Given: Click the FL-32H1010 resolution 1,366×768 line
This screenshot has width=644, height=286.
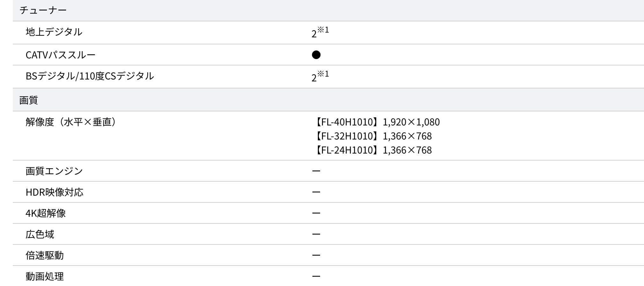Looking at the screenshot, I should coord(372,136).
